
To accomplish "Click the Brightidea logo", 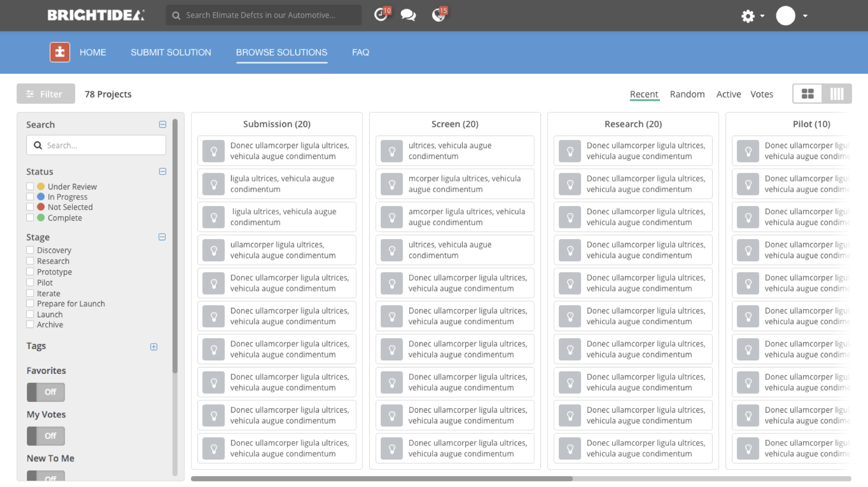I will (96, 15).
